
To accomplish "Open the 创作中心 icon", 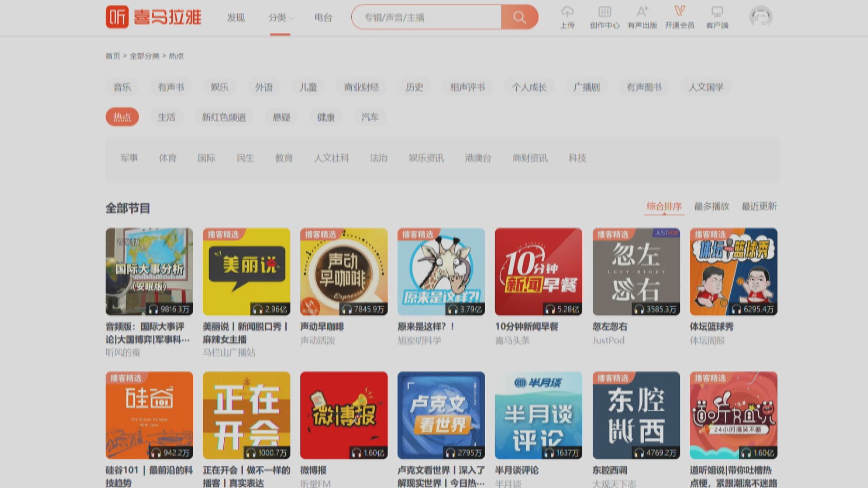I will tap(604, 17).
